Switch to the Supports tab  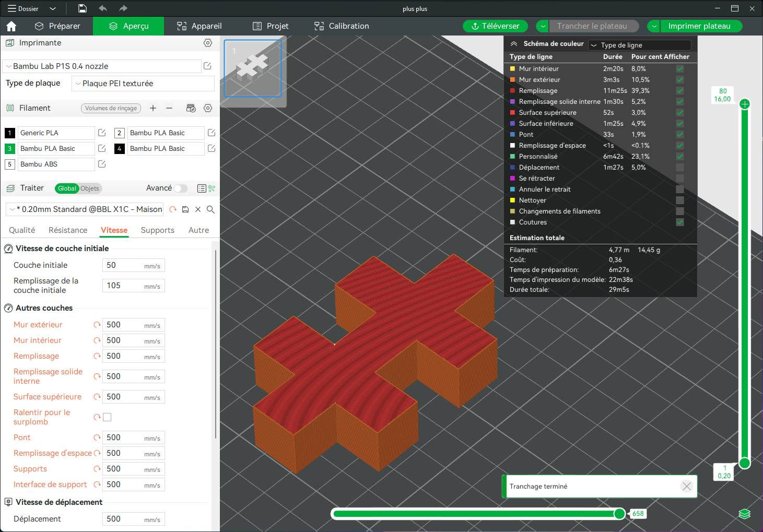click(x=158, y=230)
